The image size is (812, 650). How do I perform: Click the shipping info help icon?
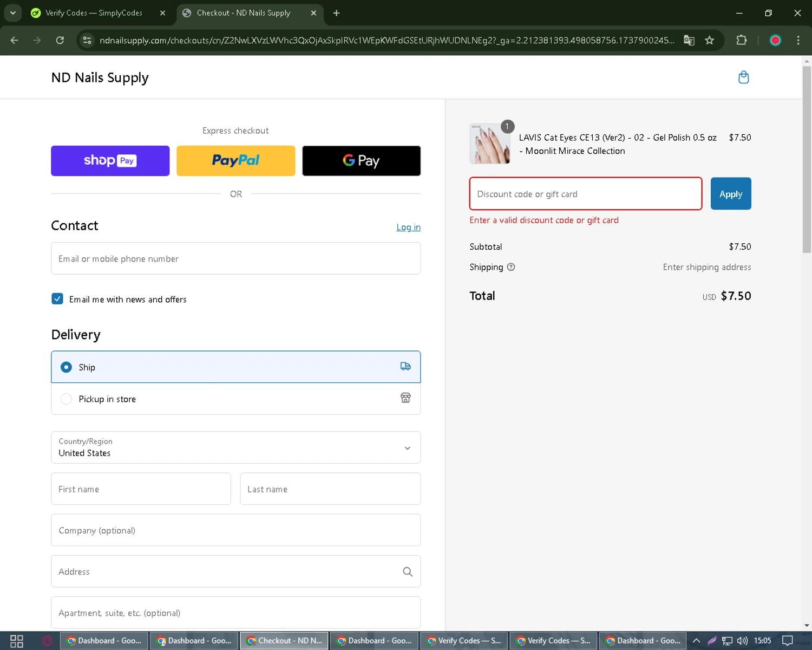tap(511, 267)
